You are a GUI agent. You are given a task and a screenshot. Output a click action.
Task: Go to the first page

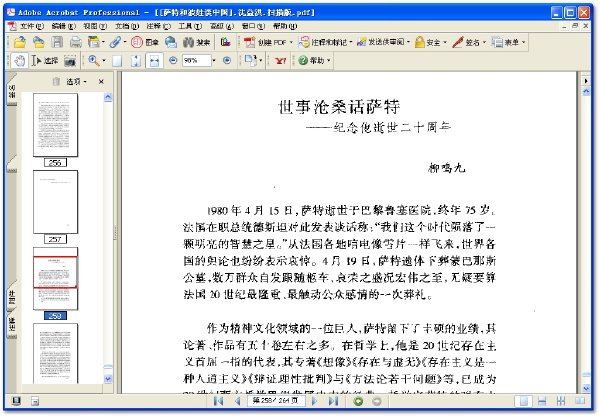click(218, 401)
